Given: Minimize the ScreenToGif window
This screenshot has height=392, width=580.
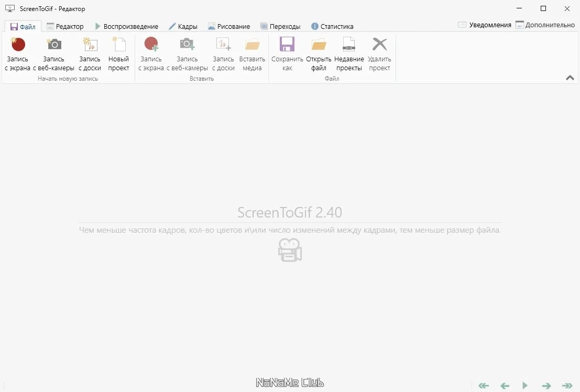Looking at the screenshot, I should 519,8.
